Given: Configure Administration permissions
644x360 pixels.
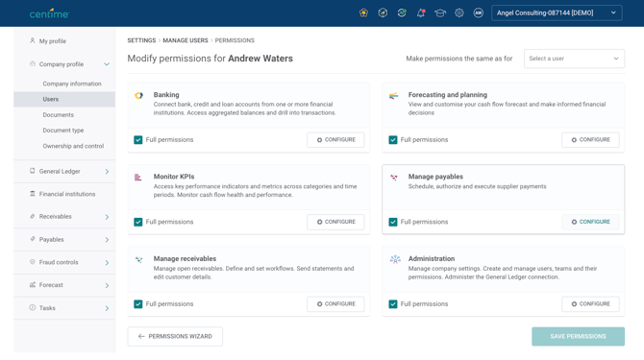Looking at the screenshot, I should tap(590, 303).
